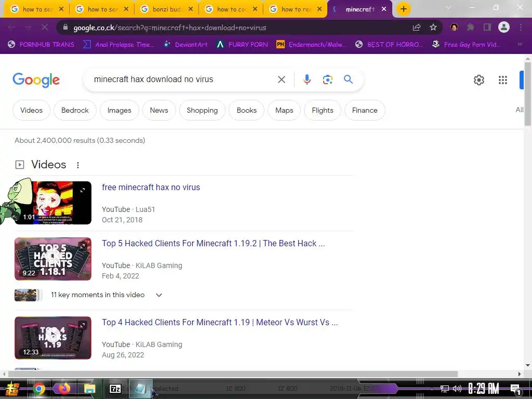The width and height of the screenshot is (532, 399).
Task: Click the share page icon
Action: (x=416, y=28)
